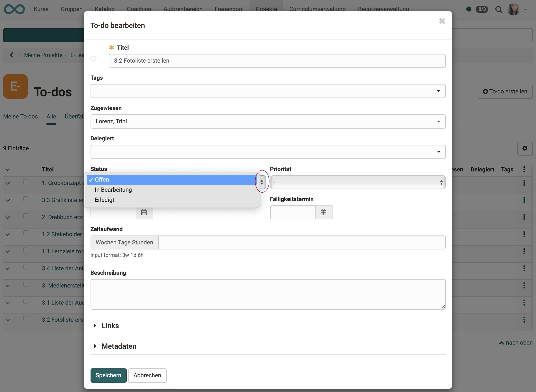Screen dimensions: 536x392
Task: Open the Kurse menu item
Action: click(41, 9)
